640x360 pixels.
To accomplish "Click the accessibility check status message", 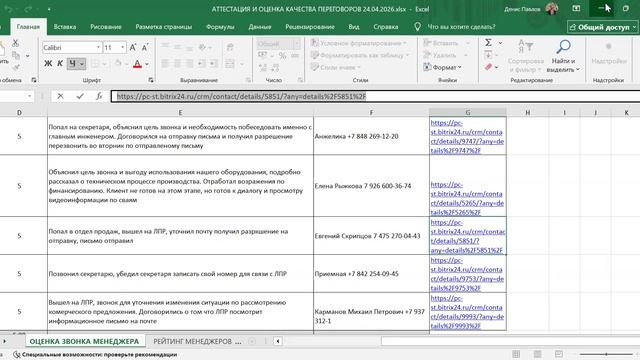I will [96, 355].
